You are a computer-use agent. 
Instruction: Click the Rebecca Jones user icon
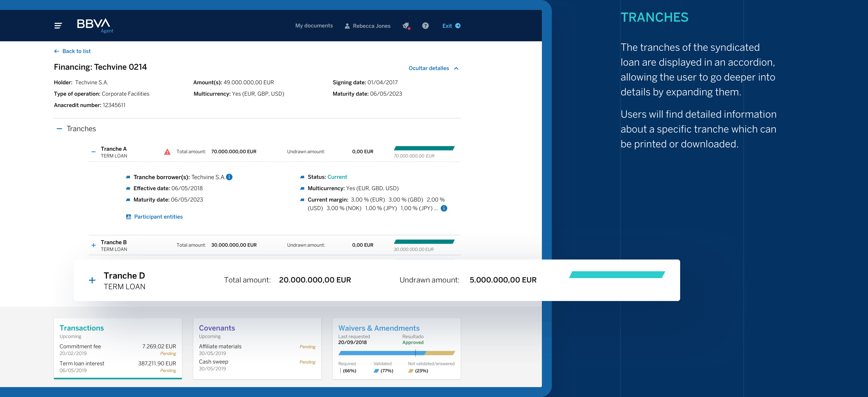tap(347, 26)
